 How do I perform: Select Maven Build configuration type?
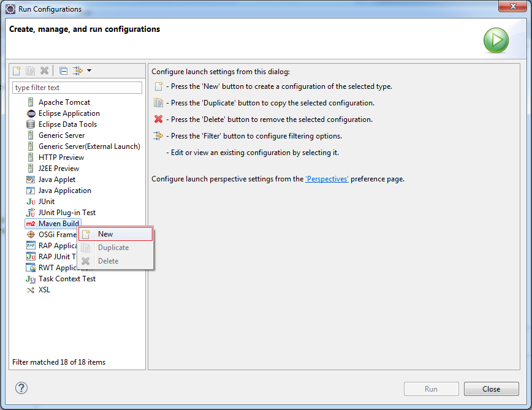[x=59, y=224]
